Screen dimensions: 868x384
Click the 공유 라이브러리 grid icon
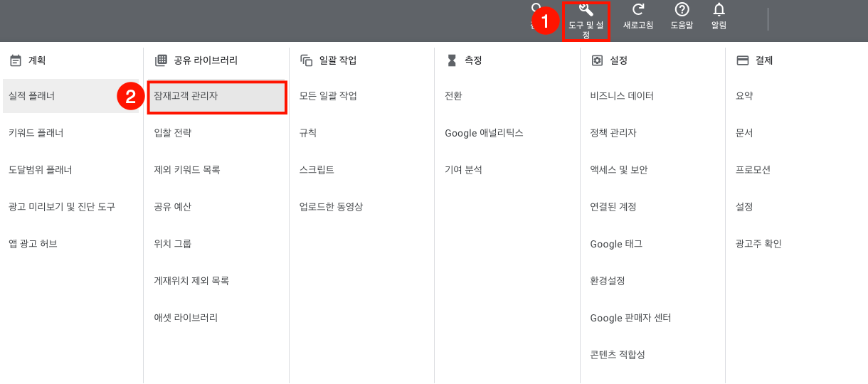click(161, 60)
